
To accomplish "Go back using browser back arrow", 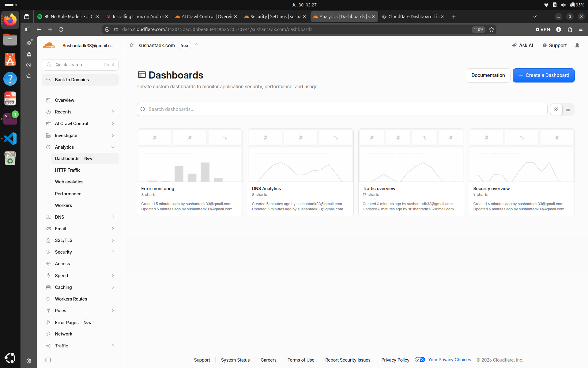I will (x=39, y=29).
